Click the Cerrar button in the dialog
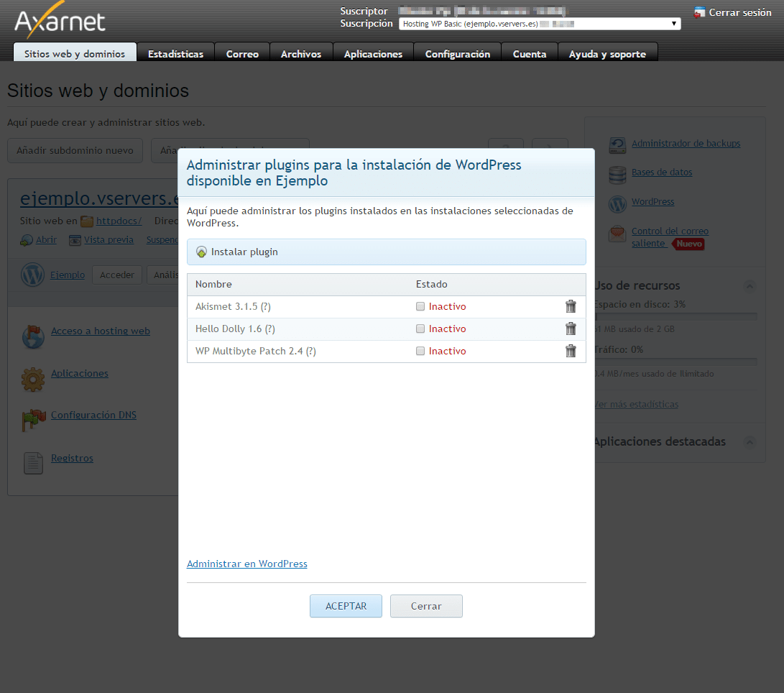 click(x=426, y=606)
